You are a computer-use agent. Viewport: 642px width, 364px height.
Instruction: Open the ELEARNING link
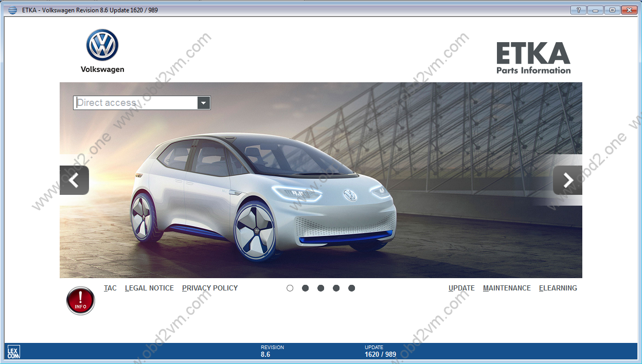point(558,288)
